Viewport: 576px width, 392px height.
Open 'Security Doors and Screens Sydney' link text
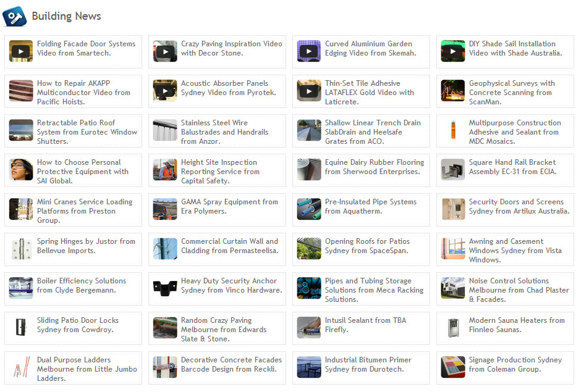point(519,207)
